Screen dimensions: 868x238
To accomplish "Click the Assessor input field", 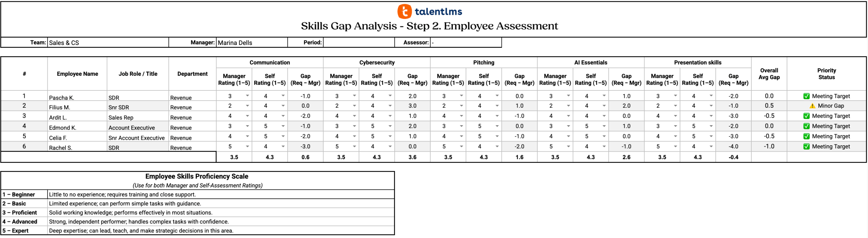I will coord(466,43).
